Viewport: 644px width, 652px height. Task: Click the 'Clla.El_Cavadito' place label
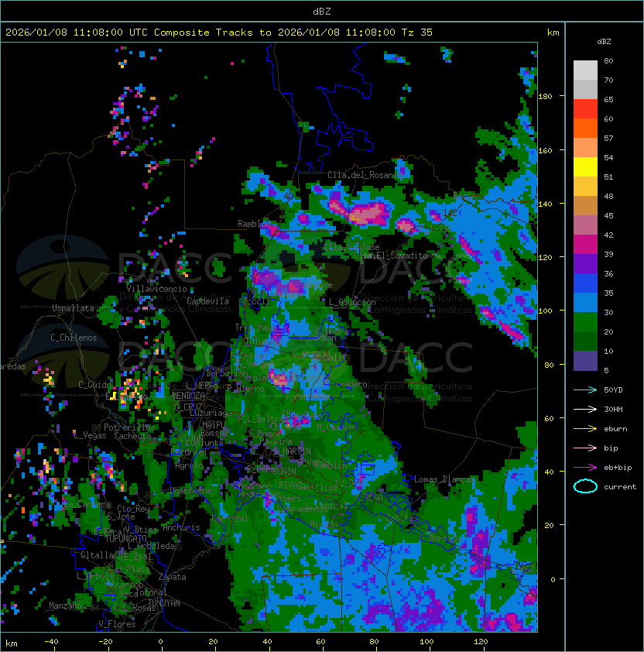pos(390,256)
